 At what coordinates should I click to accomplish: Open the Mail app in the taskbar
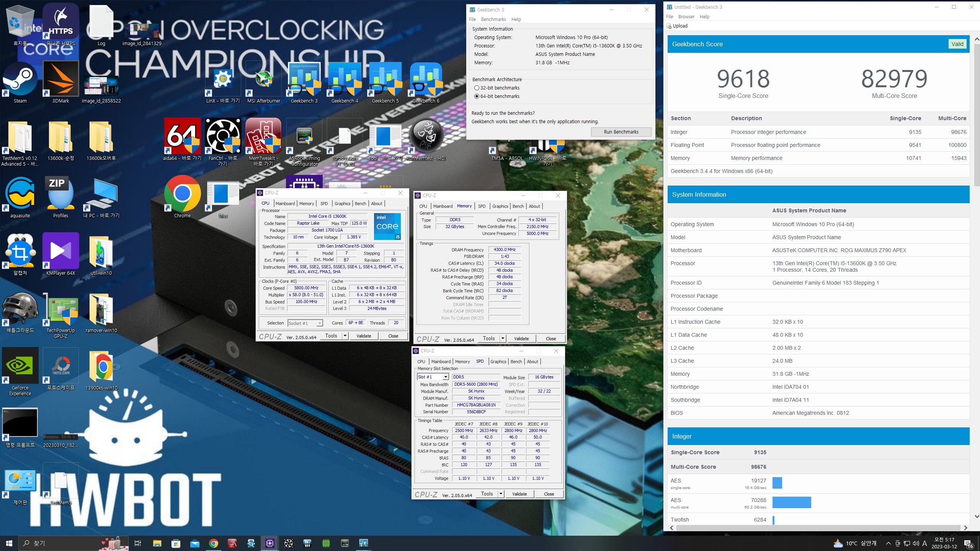(x=195, y=543)
